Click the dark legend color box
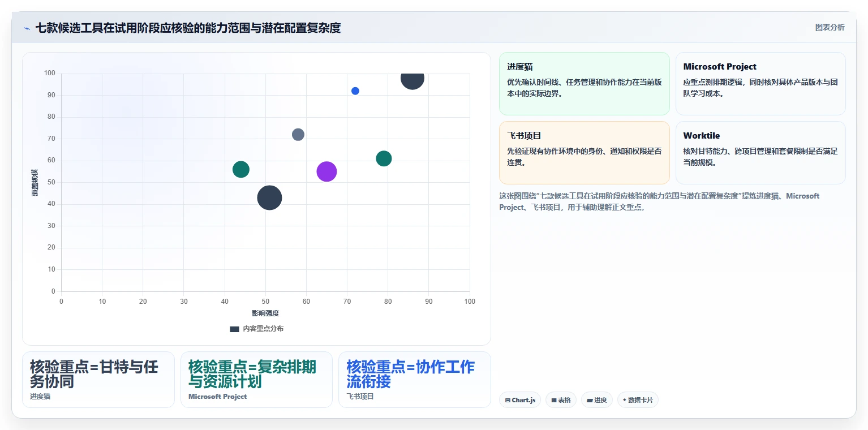Image resolution: width=868 pixels, height=430 pixels. click(x=234, y=329)
